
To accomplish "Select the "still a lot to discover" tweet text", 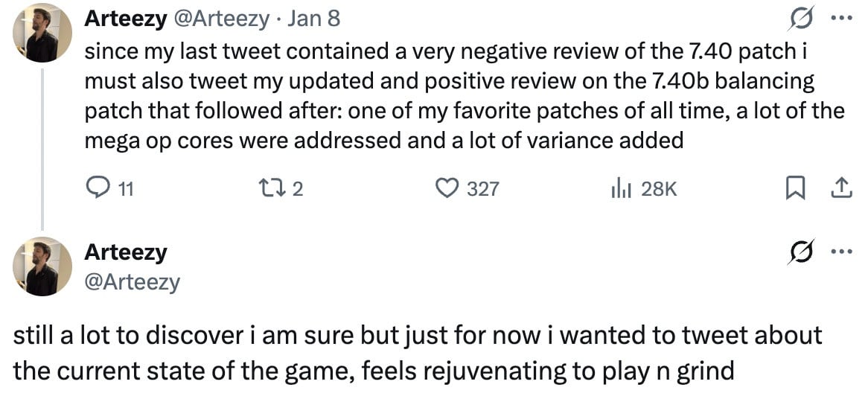I will 417,351.
